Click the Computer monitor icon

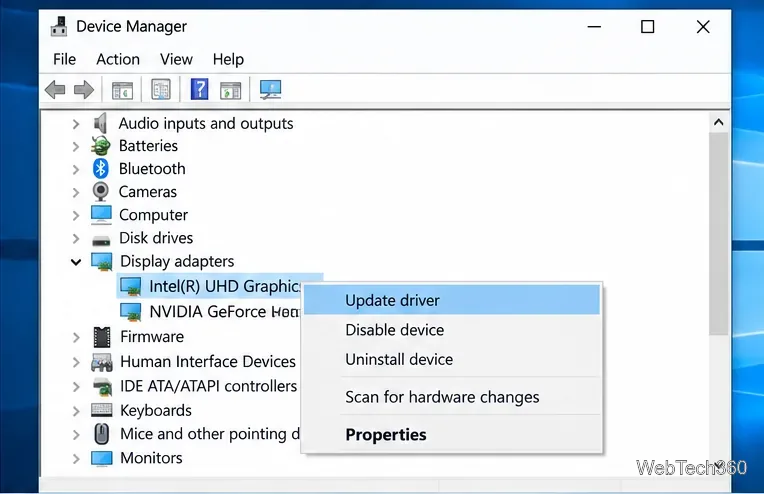pyautogui.click(x=101, y=215)
